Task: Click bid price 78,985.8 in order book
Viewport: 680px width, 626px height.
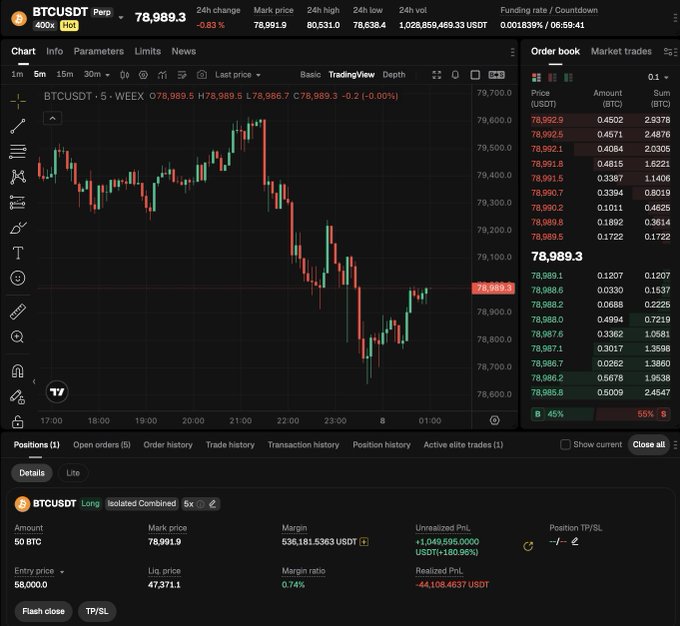Action: click(547, 393)
